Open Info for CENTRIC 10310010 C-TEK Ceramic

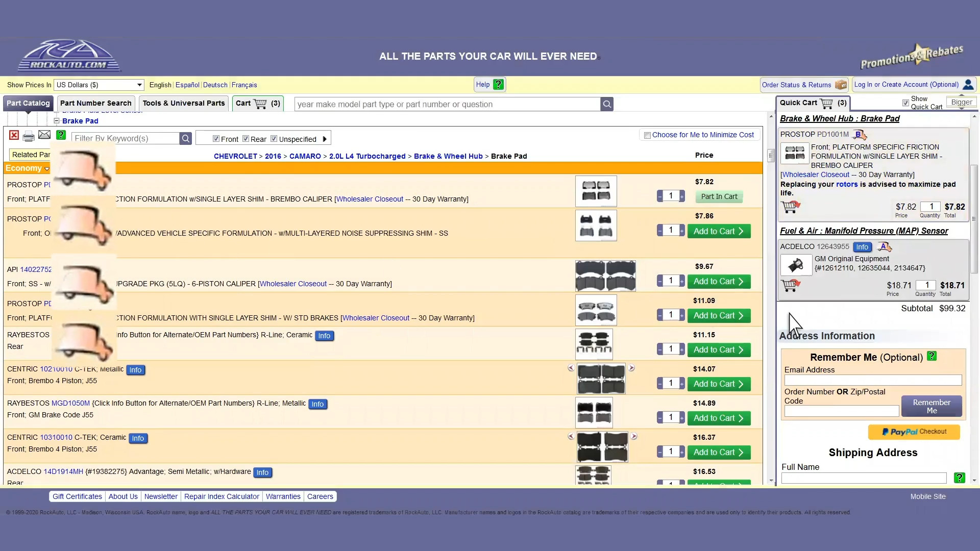(138, 438)
